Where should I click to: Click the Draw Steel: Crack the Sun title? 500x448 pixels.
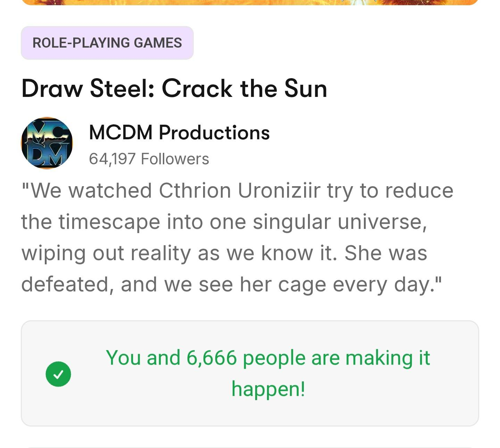tap(174, 89)
